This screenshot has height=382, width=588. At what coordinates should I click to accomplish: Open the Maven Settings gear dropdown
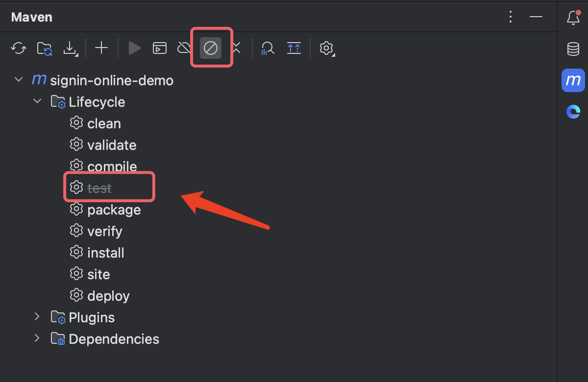[326, 48]
